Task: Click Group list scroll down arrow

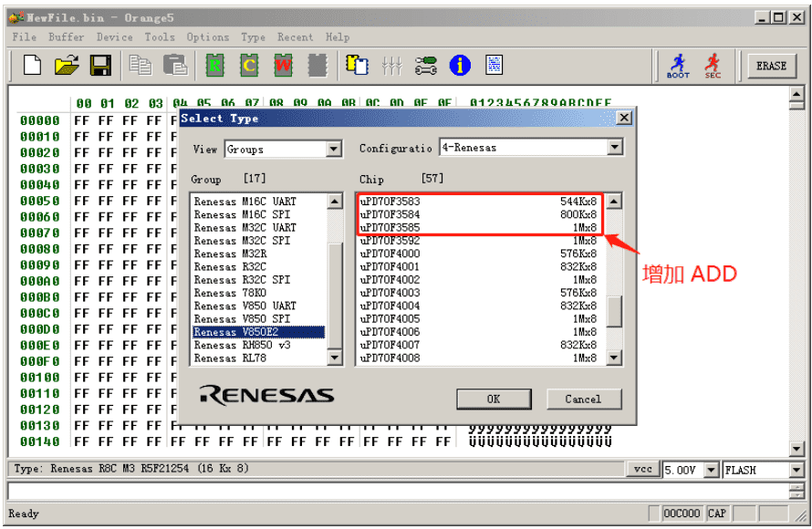Action: click(335, 358)
